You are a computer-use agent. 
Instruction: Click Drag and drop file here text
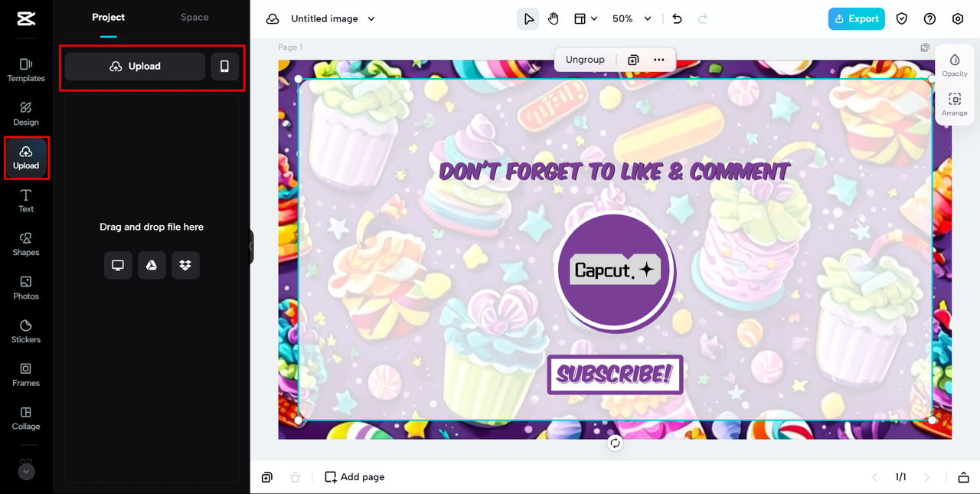click(x=152, y=227)
